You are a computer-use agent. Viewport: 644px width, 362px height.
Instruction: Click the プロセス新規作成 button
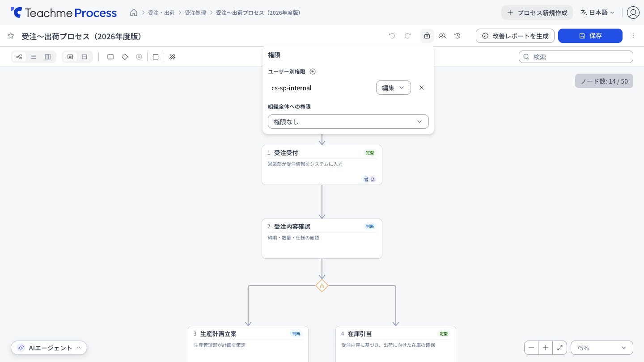coord(537,13)
